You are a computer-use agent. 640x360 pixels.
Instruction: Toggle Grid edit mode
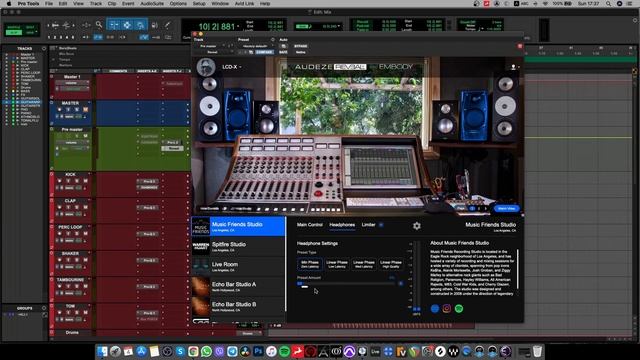[x=30, y=32]
